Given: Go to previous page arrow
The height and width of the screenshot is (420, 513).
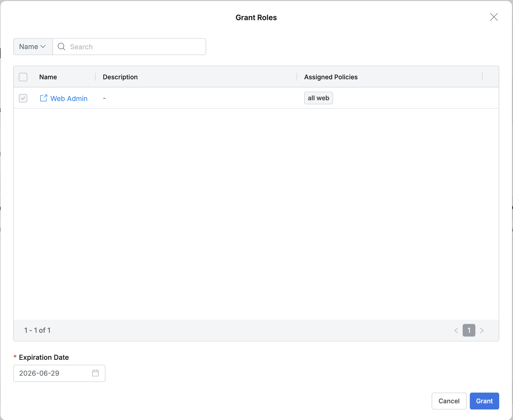Looking at the screenshot, I should click(x=456, y=330).
